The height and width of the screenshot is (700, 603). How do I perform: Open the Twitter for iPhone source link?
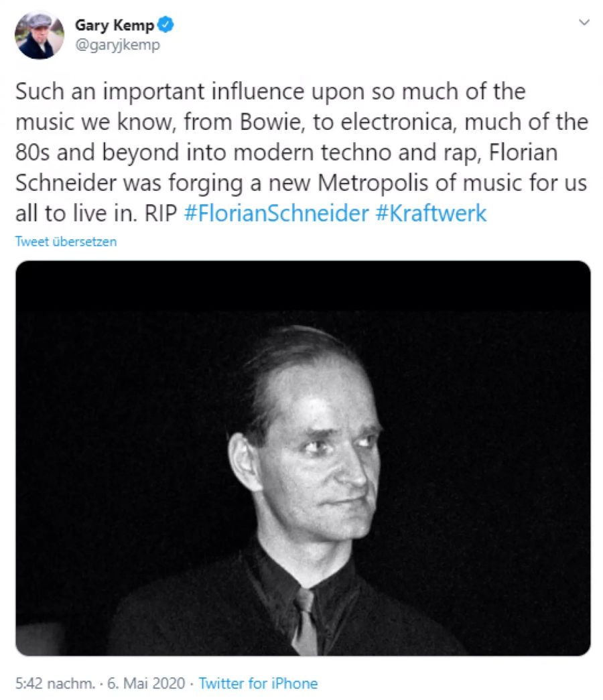click(259, 683)
